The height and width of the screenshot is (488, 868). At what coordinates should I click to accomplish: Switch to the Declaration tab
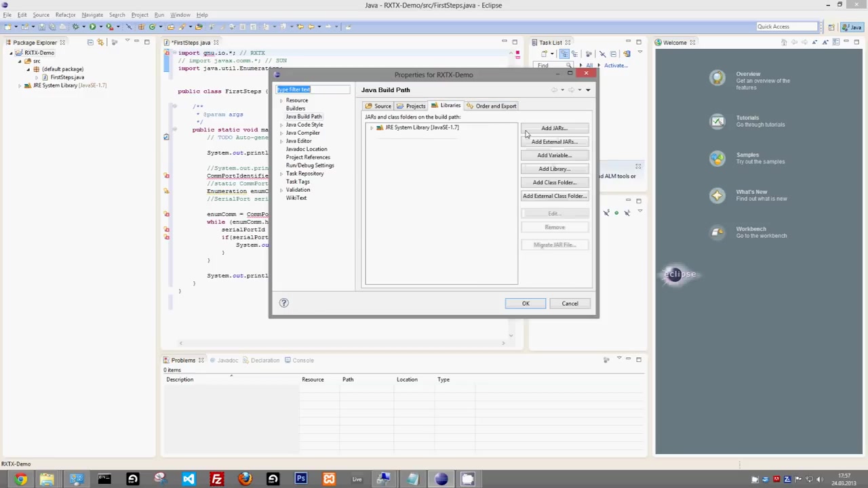tap(260, 361)
